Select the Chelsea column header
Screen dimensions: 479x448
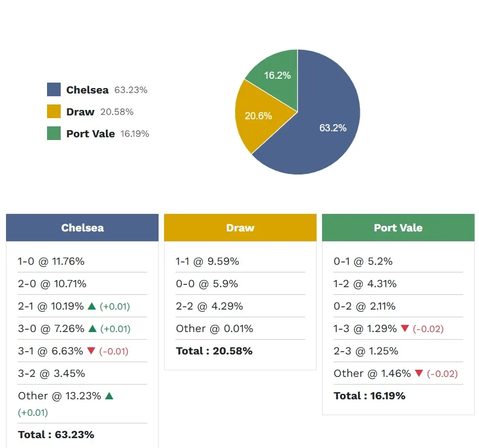point(82,228)
